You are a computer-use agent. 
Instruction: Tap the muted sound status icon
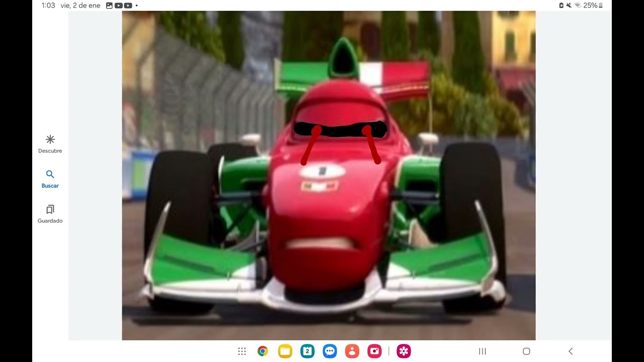point(569,6)
